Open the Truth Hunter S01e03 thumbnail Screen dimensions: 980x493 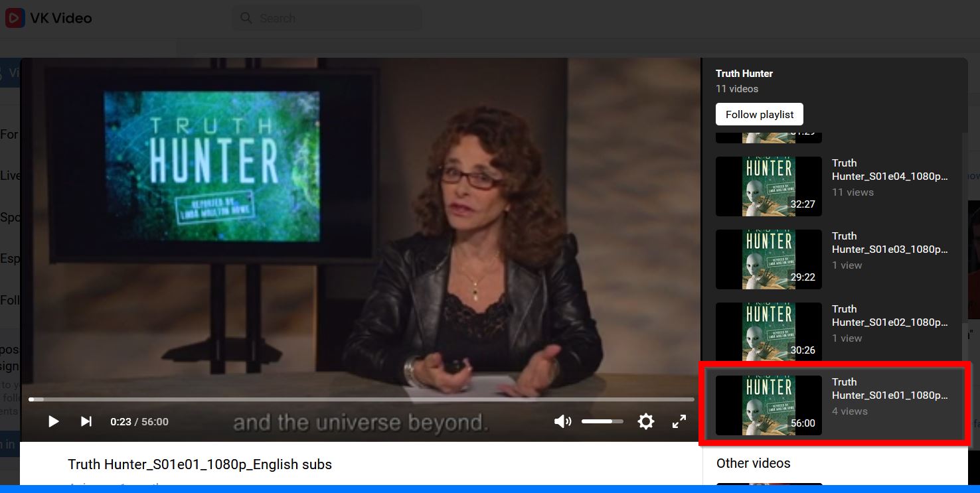point(768,259)
